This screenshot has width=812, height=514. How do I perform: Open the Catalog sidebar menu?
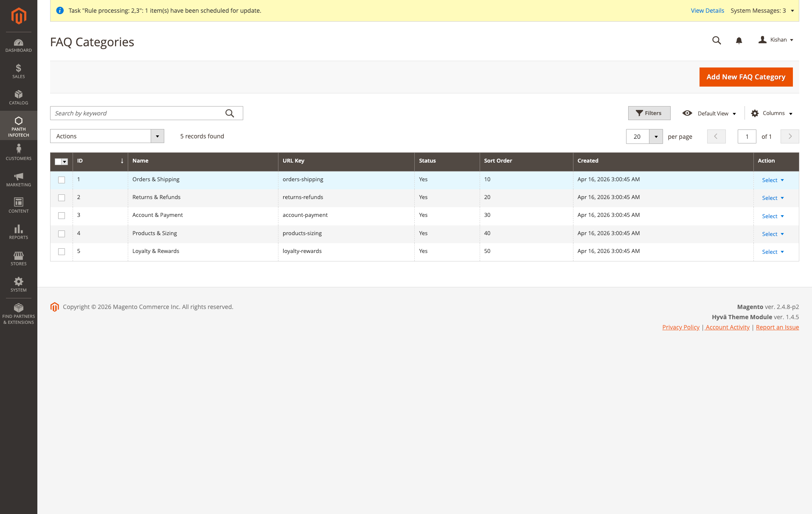coord(18,97)
